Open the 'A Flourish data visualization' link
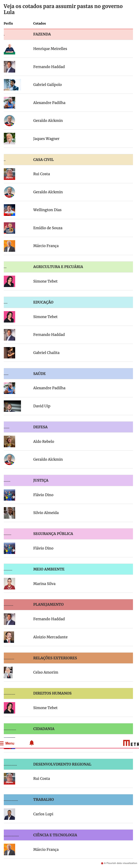This screenshot has width=139, height=868. tap(120, 863)
